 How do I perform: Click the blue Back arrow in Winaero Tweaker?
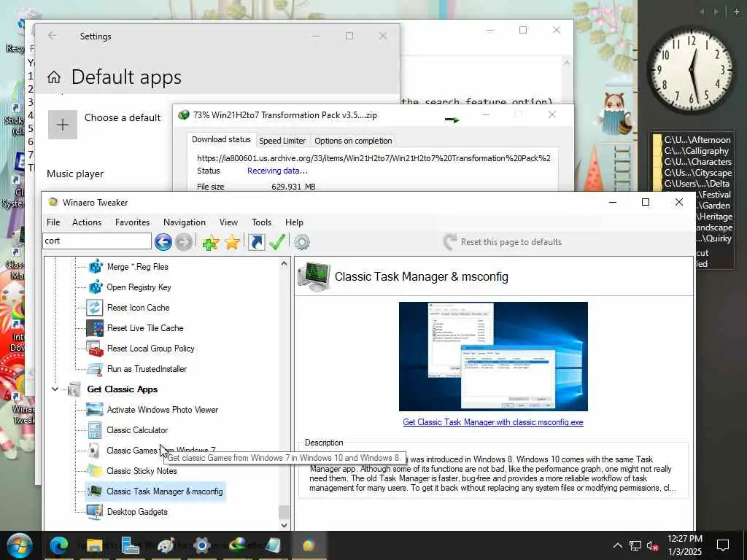pos(163,242)
